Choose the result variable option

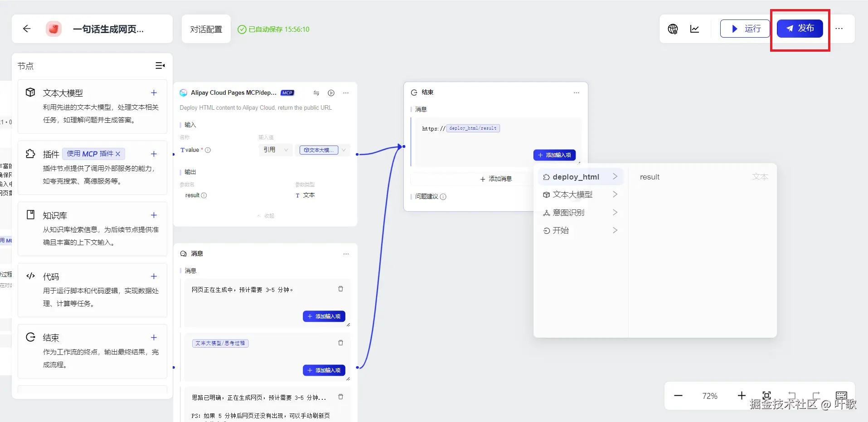coord(703,177)
